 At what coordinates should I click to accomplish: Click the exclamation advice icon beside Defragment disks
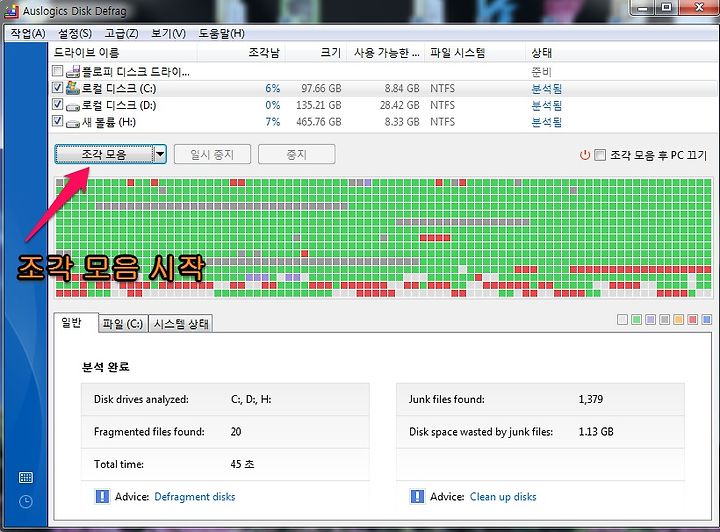[102, 496]
